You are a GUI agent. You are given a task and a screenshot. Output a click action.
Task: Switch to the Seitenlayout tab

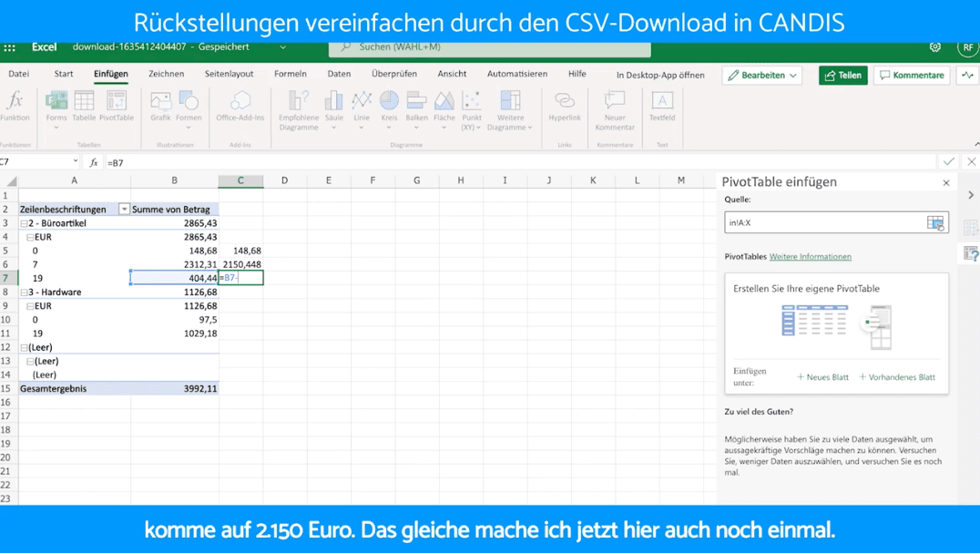[x=229, y=74]
